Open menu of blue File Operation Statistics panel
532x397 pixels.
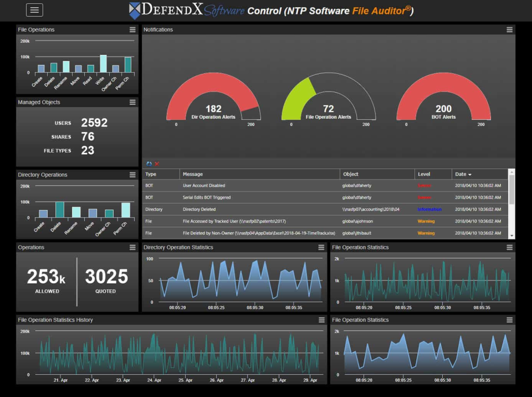coord(510,320)
